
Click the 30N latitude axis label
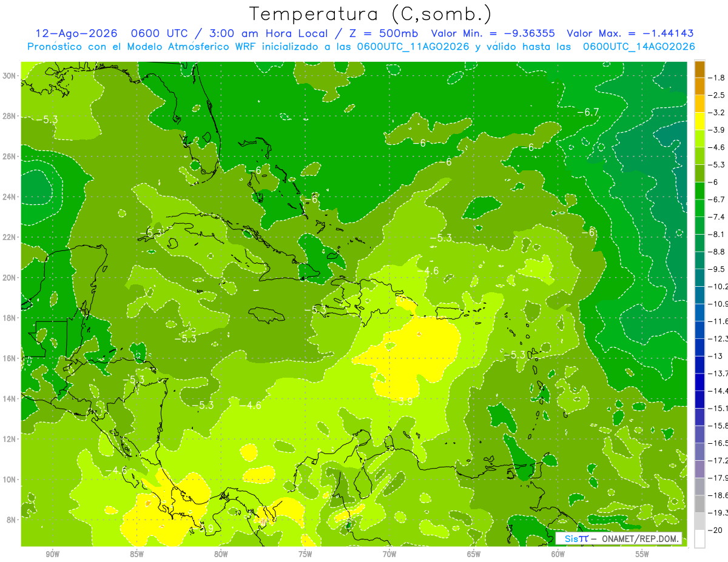point(9,76)
